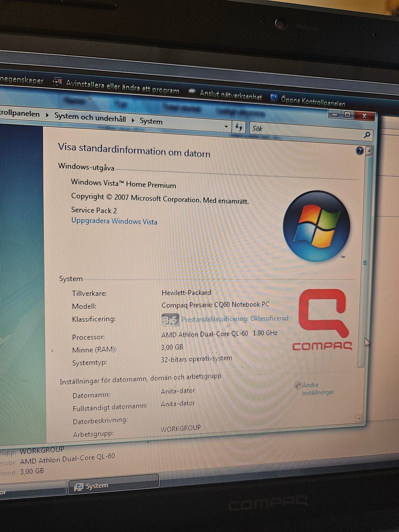Expand arrow after System och underhåll
Screen dimensions: 399x532
[133, 120]
